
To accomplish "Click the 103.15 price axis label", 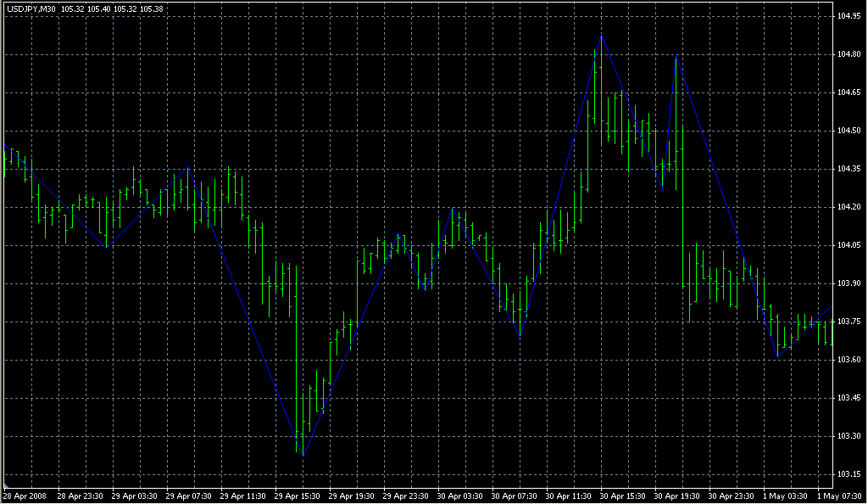I will pos(849,474).
